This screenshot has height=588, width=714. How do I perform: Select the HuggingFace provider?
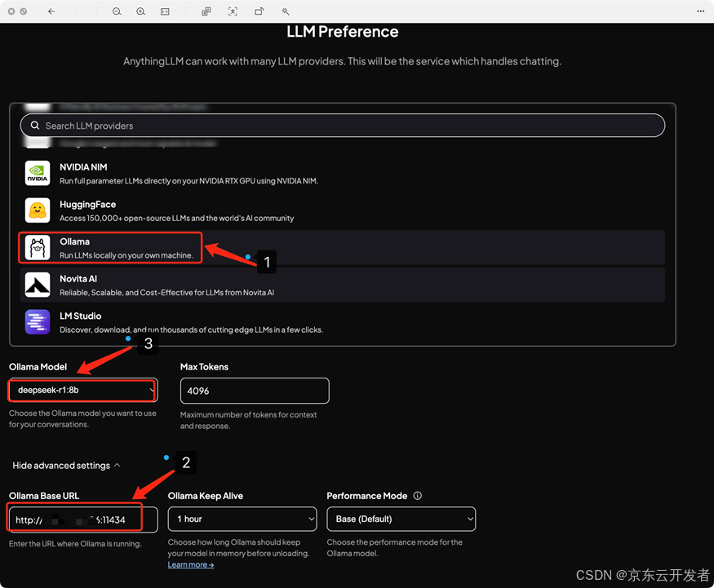343,210
